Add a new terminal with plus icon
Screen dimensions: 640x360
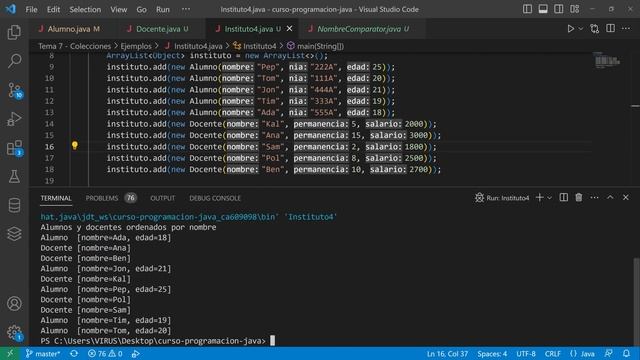539,198
